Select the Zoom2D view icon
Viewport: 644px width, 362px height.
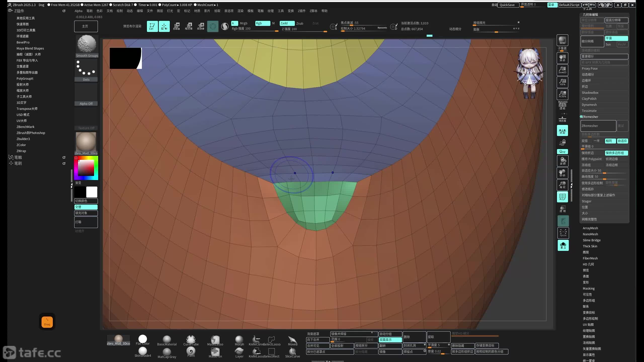pos(562,70)
